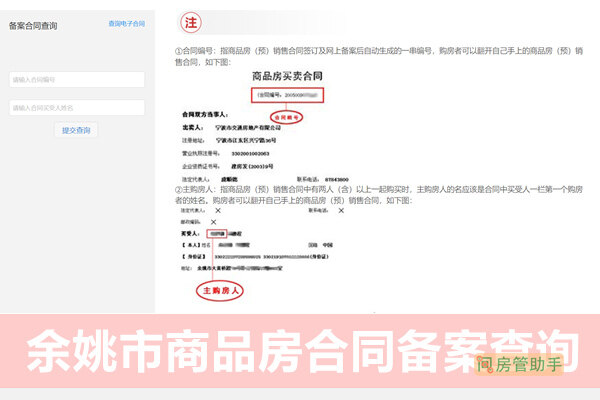Click the 买受人 label in second sample
The image size is (600, 400).
[190, 233]
